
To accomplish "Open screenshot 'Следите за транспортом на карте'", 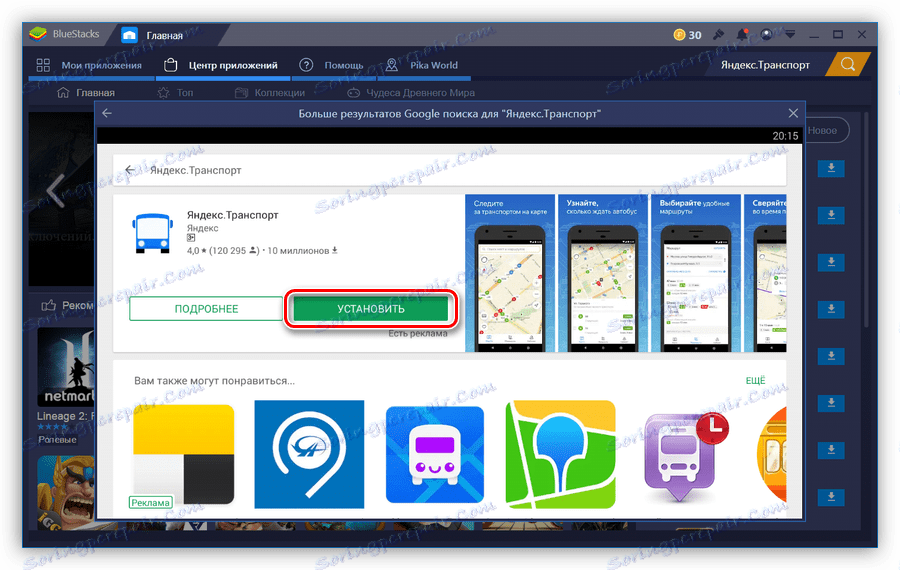I will (510, 273).
